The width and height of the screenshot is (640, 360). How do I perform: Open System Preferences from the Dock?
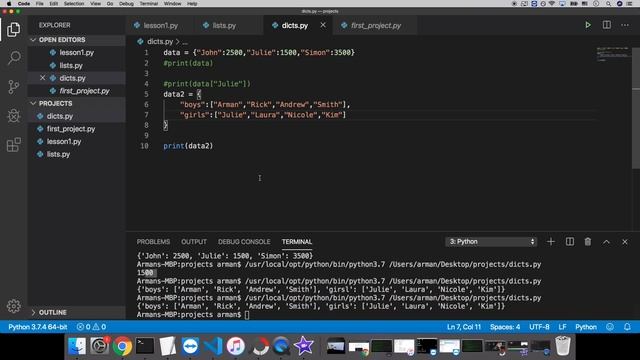point(99,346)
